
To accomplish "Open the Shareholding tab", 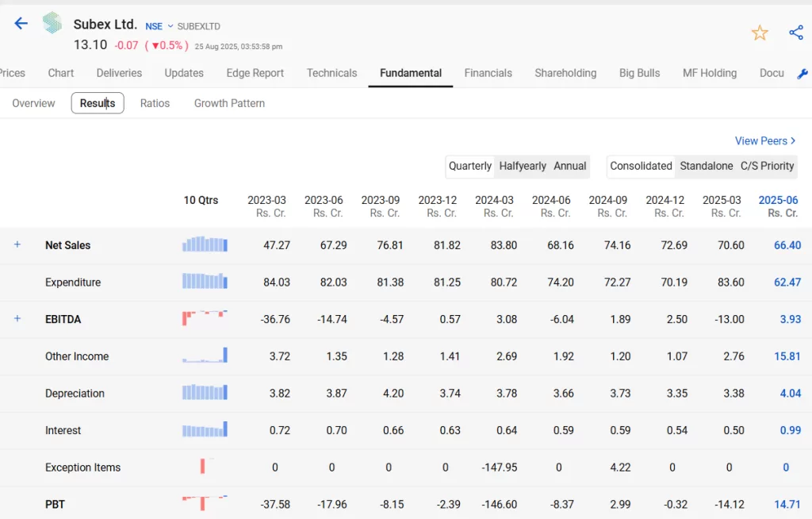I will click(565, 73).
